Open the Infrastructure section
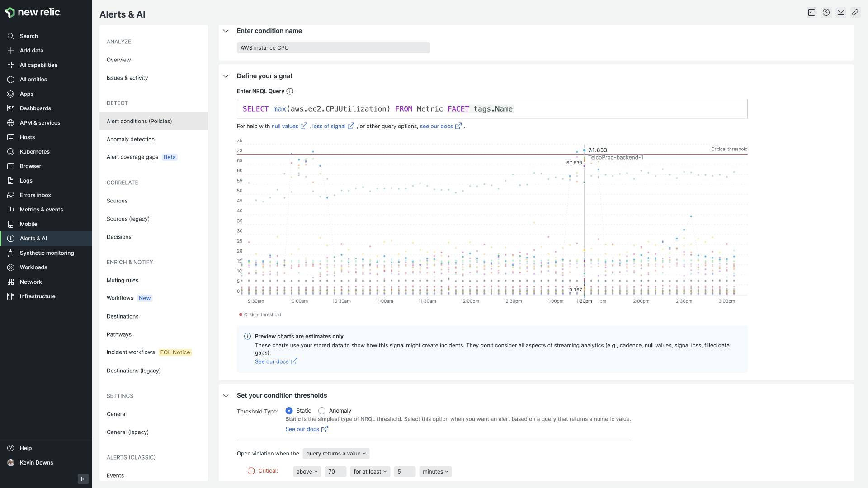This screenshot has width=868, height=488. [37, 296]
